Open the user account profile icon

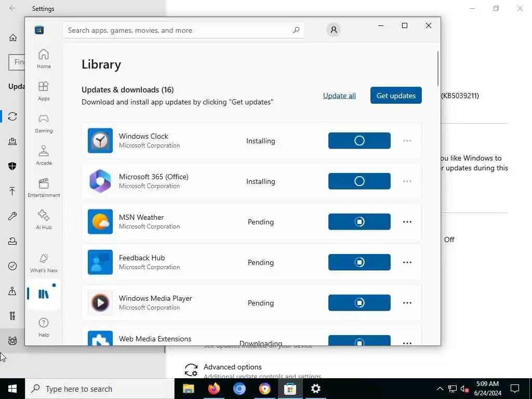[x=334, y=30]
